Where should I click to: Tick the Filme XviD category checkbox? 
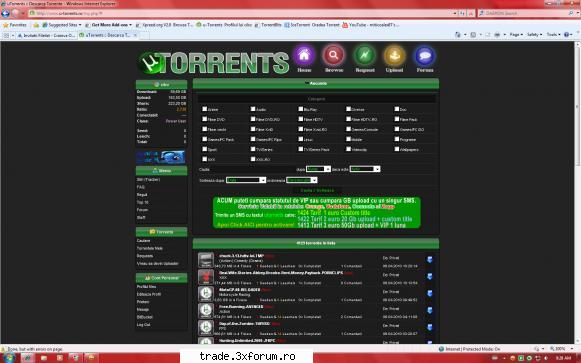(x=253, y=129)
